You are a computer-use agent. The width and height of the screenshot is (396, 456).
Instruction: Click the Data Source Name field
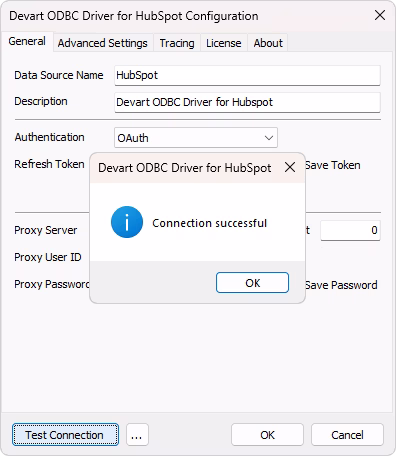coord(247,75)
